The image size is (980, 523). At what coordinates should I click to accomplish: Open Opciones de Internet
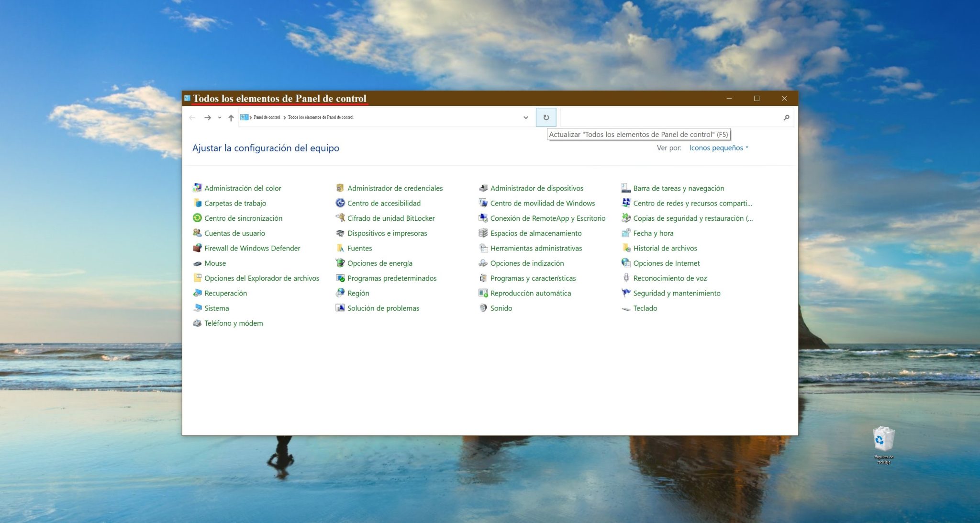point(666,263)
